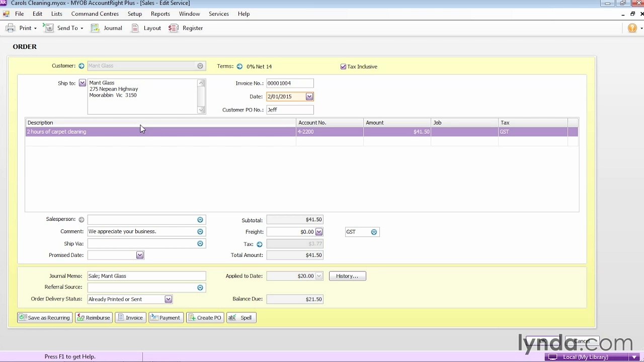This screenshot has width=644, height=362.
Task: Click the Account No. column header
Action: coord(330,123)
